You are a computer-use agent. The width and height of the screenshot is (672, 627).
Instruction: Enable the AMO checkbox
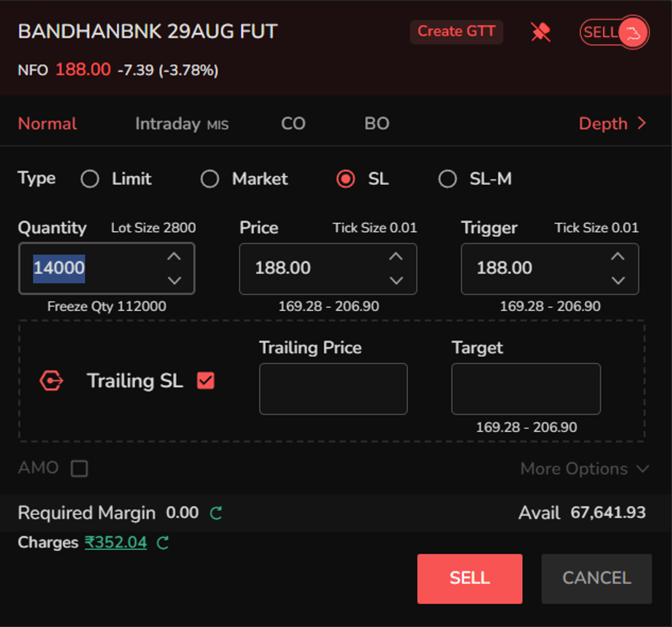pos(79,468)
